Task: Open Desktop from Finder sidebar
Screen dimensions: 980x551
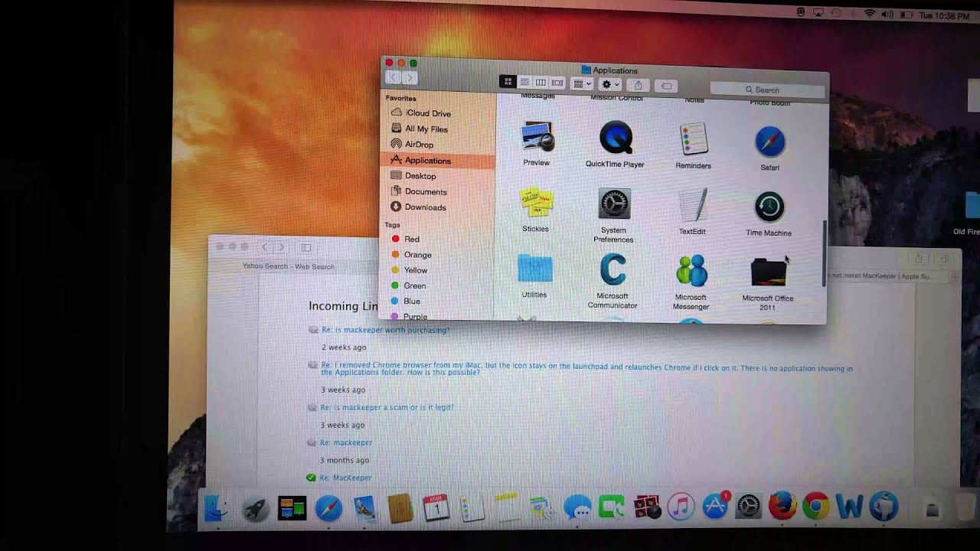Action: [x=420, y=176]
